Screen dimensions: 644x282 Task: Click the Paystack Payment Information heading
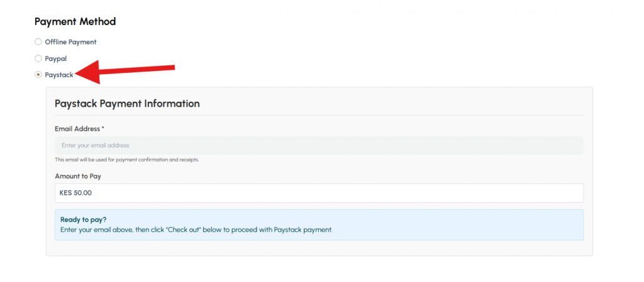[127, 104]
